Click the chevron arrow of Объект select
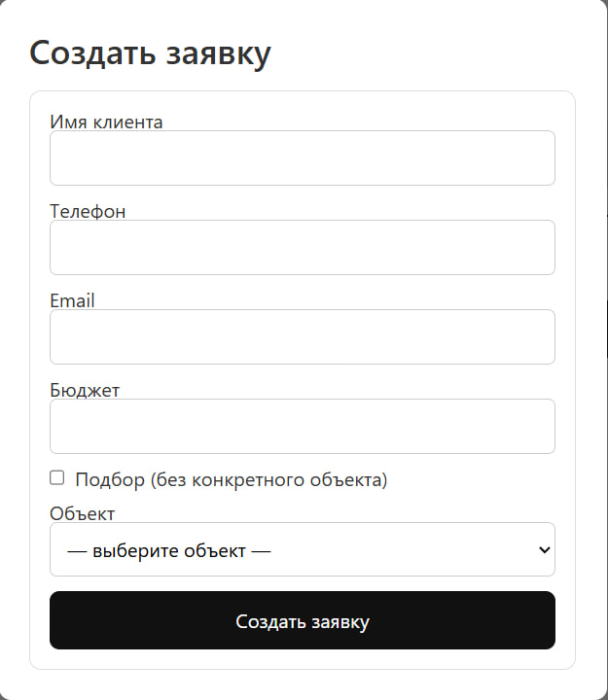The image size is (608, 700). pos(543,550)
